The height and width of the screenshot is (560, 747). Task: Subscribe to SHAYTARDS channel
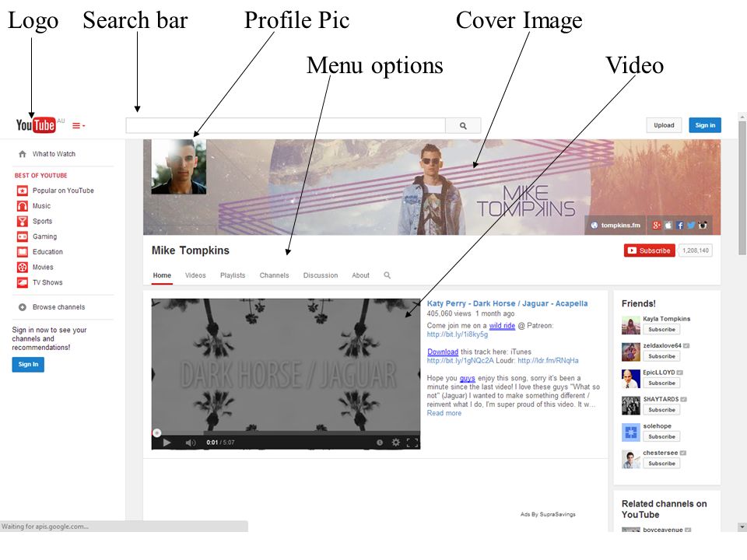[x=661, y=410]
